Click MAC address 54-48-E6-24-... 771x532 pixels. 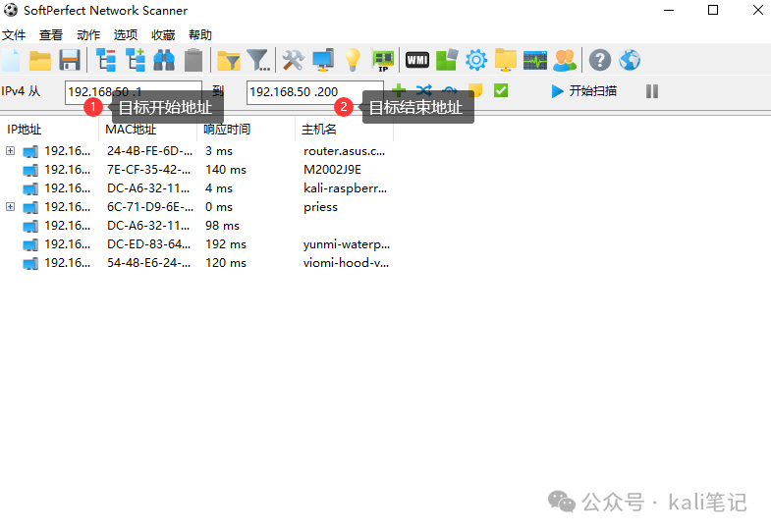point(149,263)
